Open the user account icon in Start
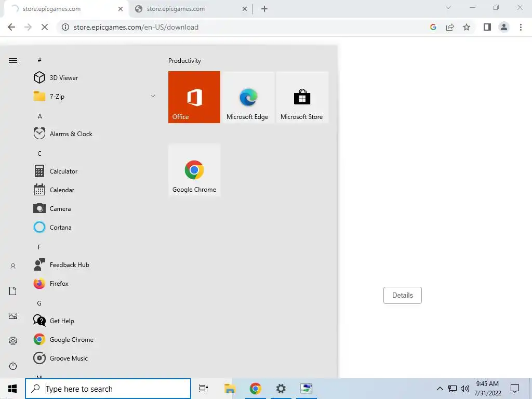532x399 pixels. coord(13,266)
